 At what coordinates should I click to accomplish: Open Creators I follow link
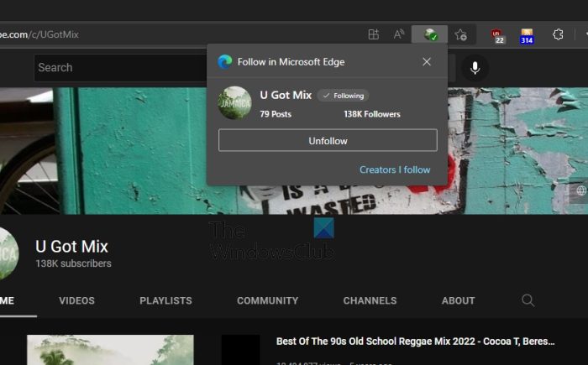(x=395, y=169)
